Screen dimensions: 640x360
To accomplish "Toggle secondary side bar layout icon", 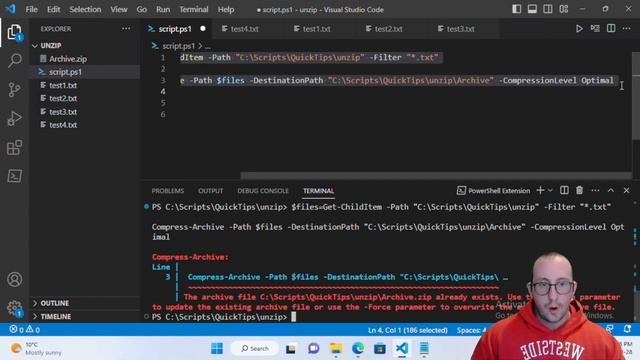I will 548,9.
